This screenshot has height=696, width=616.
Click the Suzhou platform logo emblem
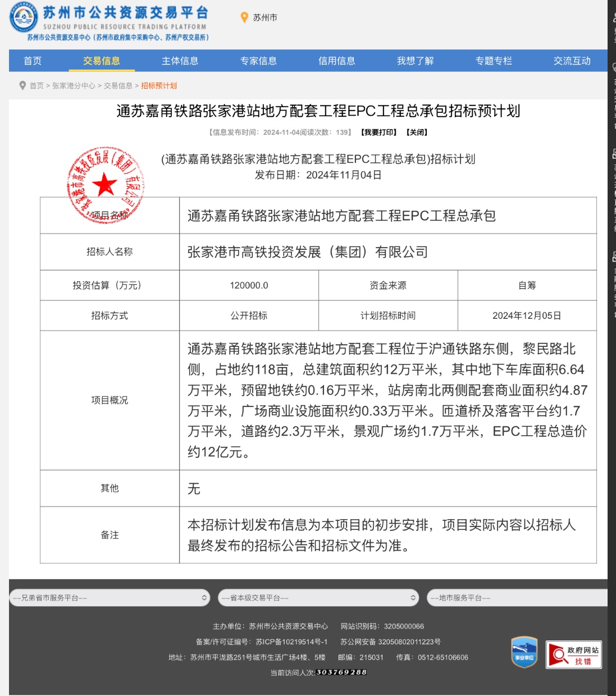click(24, 17)
